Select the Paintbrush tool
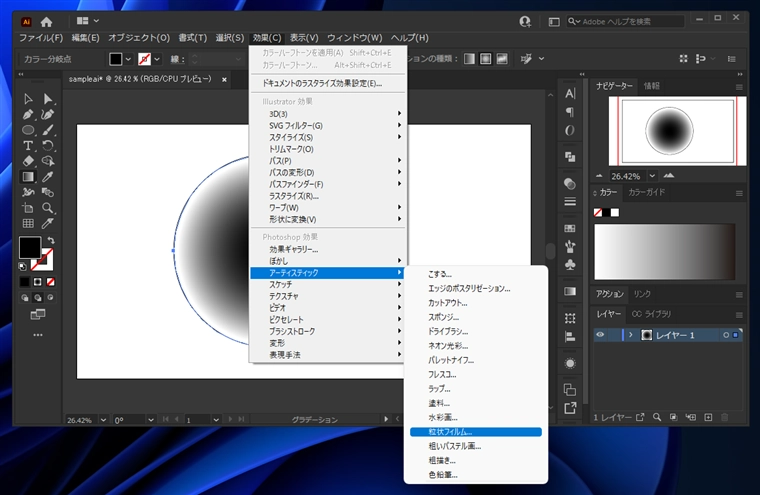Image resolution: width=760 pixels, height=495 pixels. click(48, 130)
